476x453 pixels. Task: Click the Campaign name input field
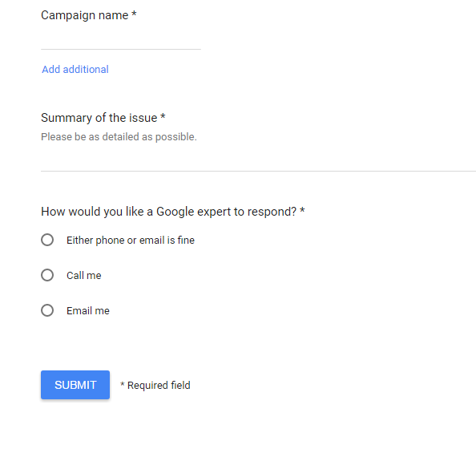(121, 40)
